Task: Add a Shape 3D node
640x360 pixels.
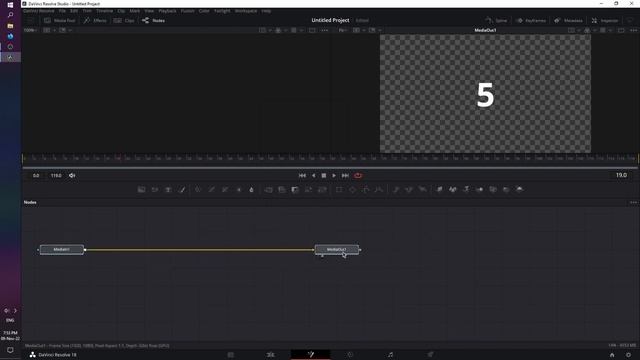Action: [x=453, y=189]
